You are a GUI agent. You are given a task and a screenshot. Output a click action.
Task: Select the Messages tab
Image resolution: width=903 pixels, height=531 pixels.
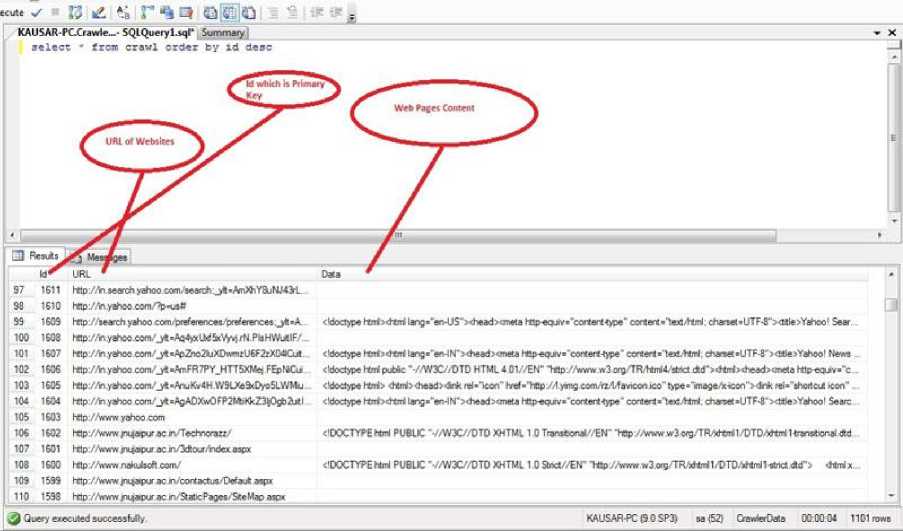tap(99, 257)
